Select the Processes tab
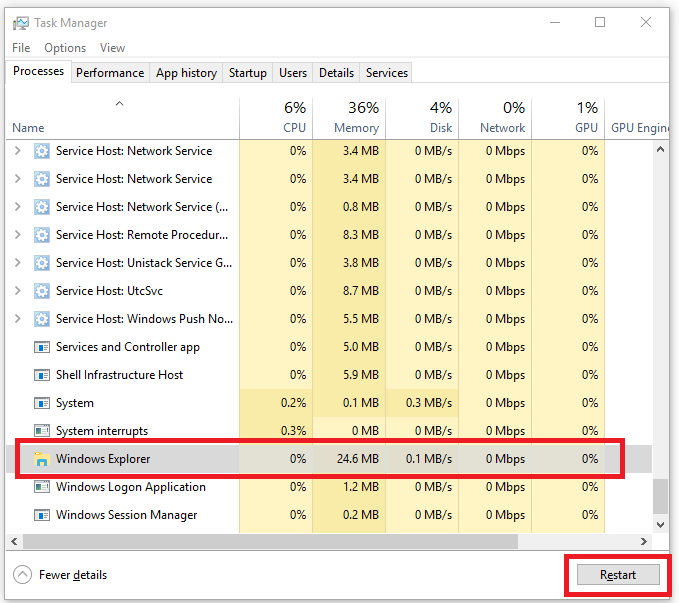Screen dimensions: 679x603 pyautogui.click(x=39, y=71)
